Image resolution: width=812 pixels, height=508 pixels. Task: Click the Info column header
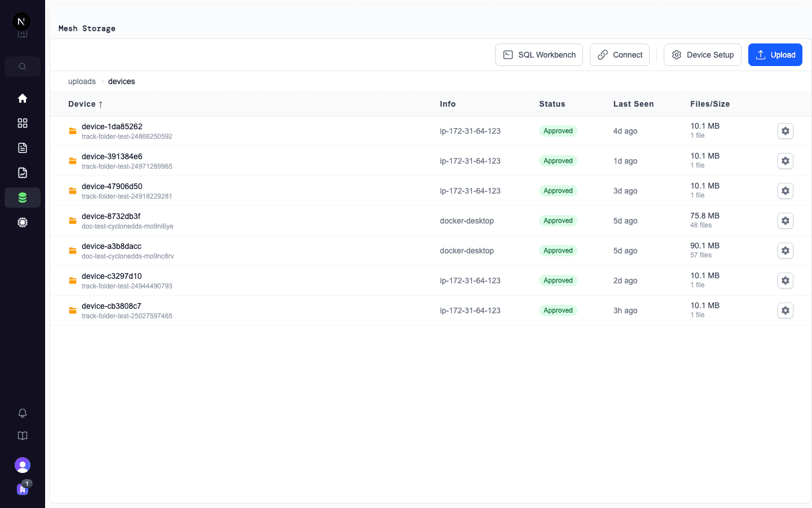448,104
